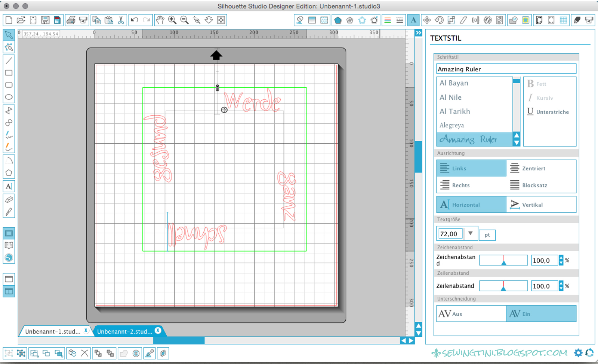Open the Library book icon
Viewport: 598px width, 364px height.
point(9,246)
